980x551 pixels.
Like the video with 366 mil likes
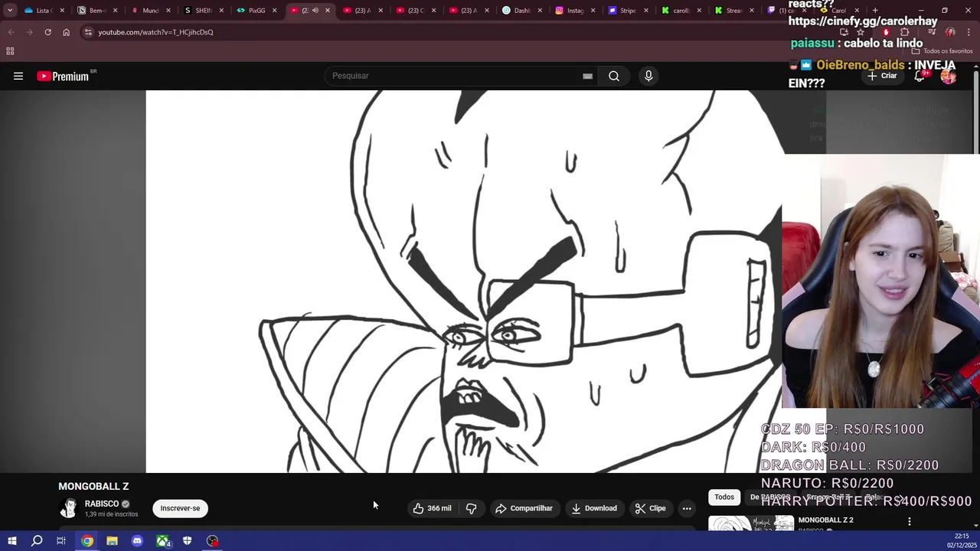click(x=433, y=508)
